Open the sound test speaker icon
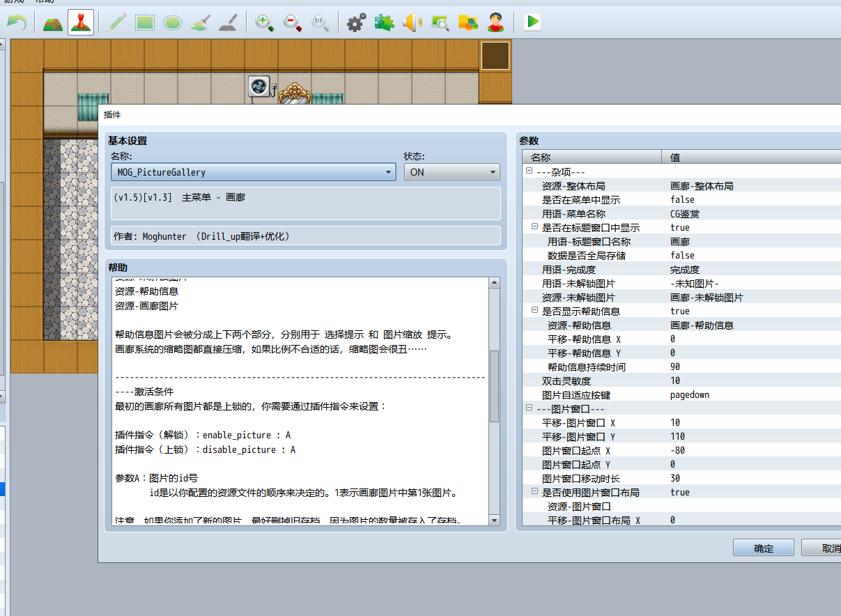This screenshot has width=841, height=616. pos(412,22)
